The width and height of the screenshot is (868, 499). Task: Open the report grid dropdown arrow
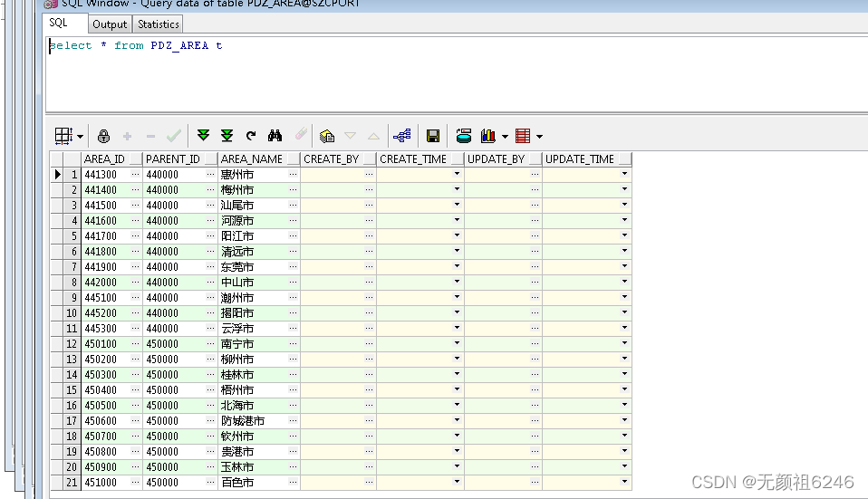(x=540, y=136)
